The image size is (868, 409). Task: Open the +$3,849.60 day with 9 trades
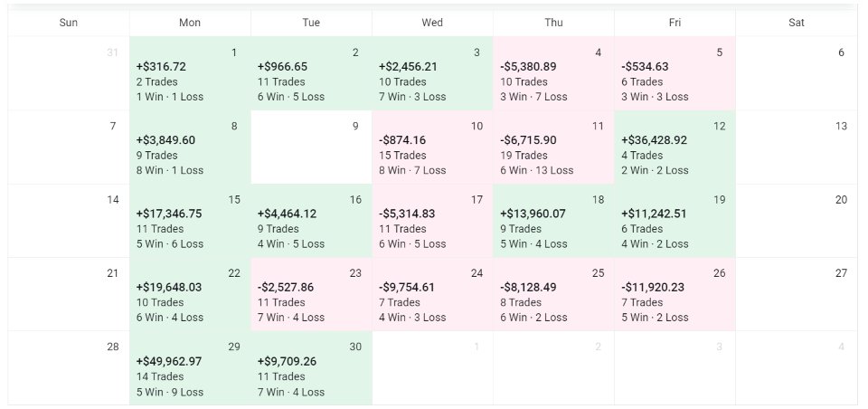[190, 147]
